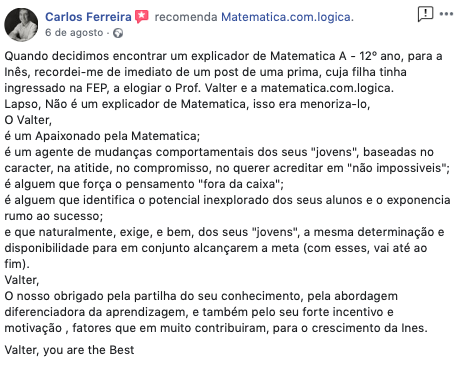Click the line beginning O nosso obrigado
Image resolution: width=456 pixels, height=365 pixels.
pyautogui.click(x=201, y=296)
